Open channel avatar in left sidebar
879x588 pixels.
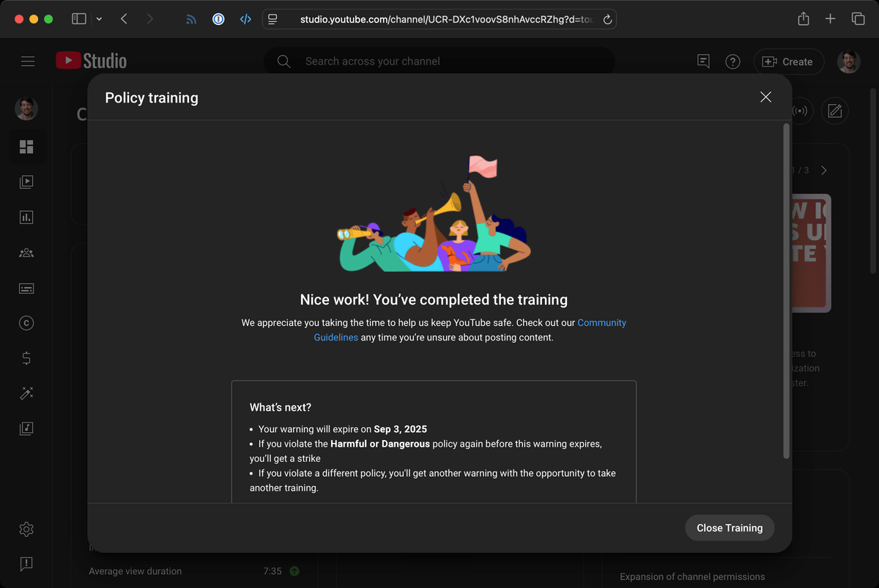tap(26, 109)
